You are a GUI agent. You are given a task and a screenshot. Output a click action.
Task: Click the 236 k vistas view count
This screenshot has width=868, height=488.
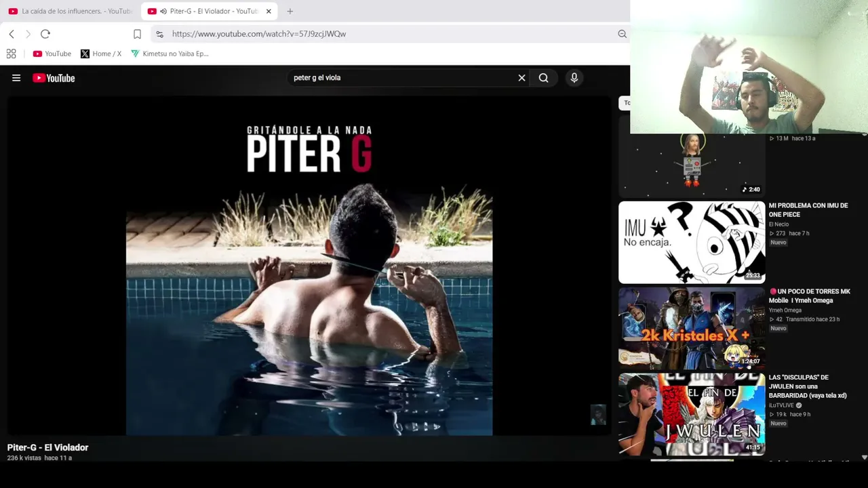[24, 458]
